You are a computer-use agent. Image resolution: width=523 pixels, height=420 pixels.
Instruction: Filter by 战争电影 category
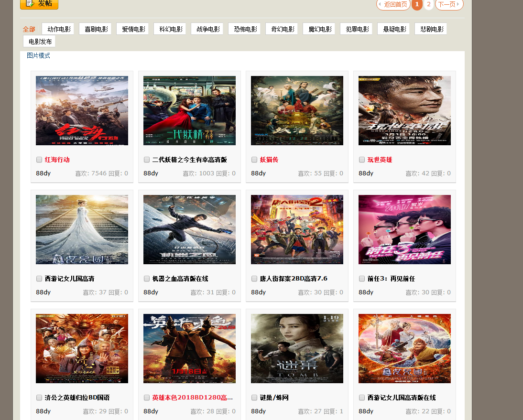[207, 29]
